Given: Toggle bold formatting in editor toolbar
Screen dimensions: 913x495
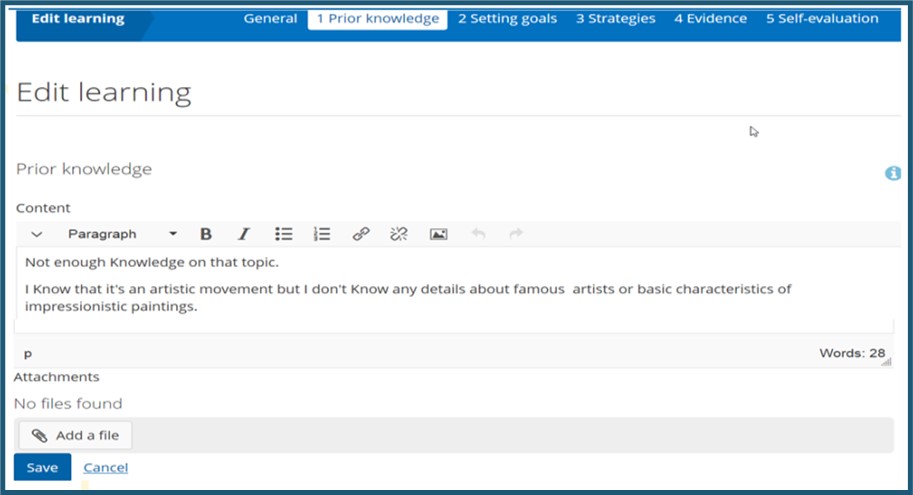Looking at the screenshot, I should [206, 234].
